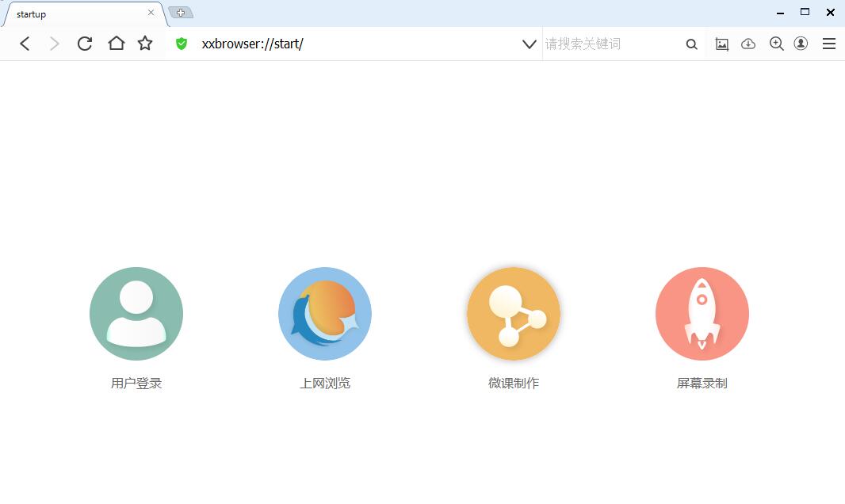The width and height of the screenshot is (845, 504).
Task: Refresh the current page
Action: click(x=85, y=44)
